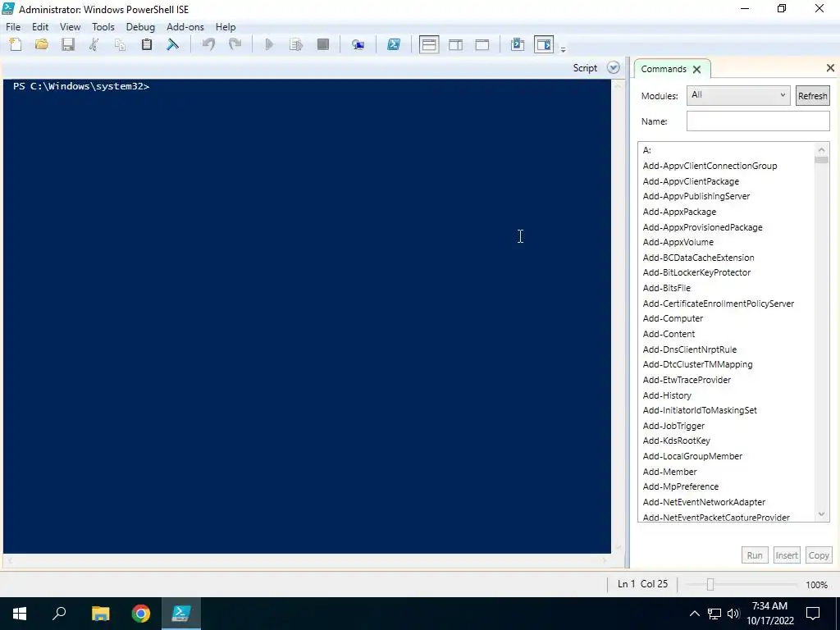Viewport: 840px width, 630px height.
Task: Show script pane on right layout icon
Action: (456, 44)
